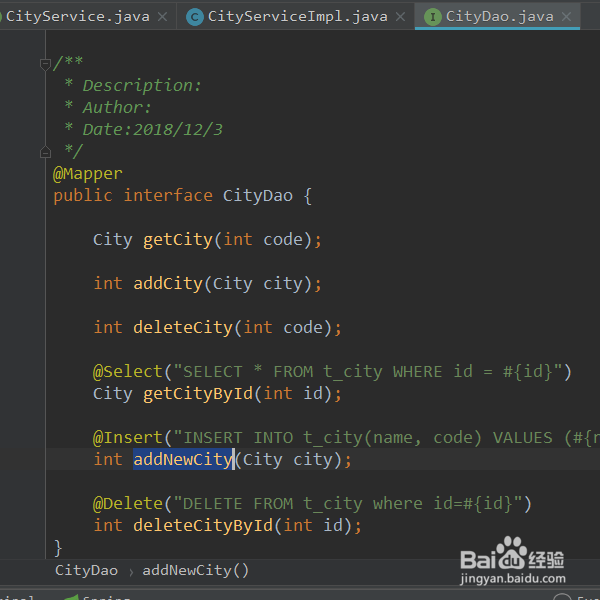This screenshot has height=600, width=600.
Task: Click the CityDao interface name in declaration
Action: [x=258, y=196]
